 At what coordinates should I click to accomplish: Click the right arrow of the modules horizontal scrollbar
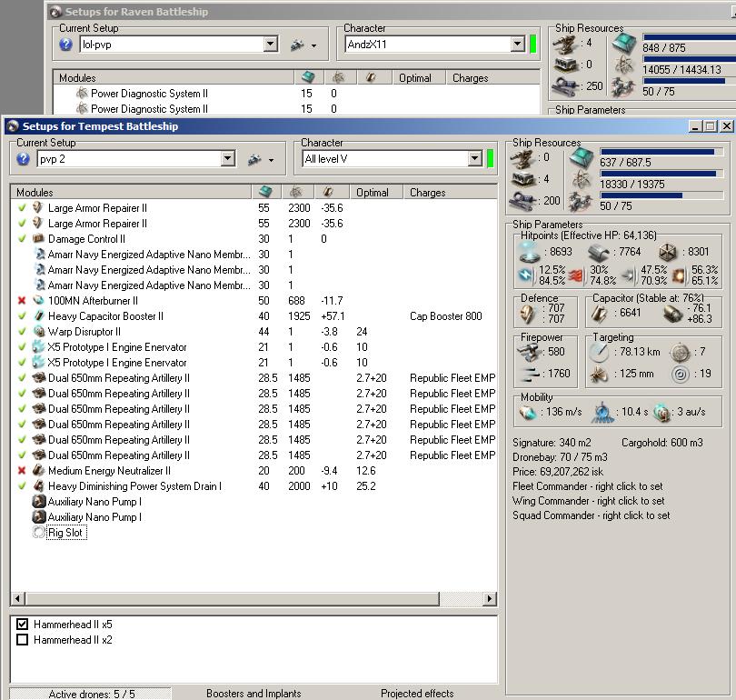pyautogui.click(x=489, y=598)
